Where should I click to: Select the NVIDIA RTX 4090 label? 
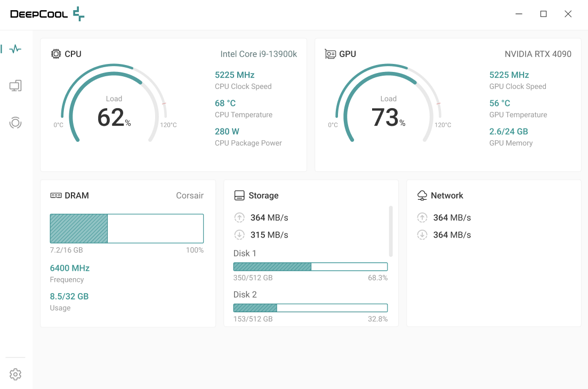(x=538, y=54)
